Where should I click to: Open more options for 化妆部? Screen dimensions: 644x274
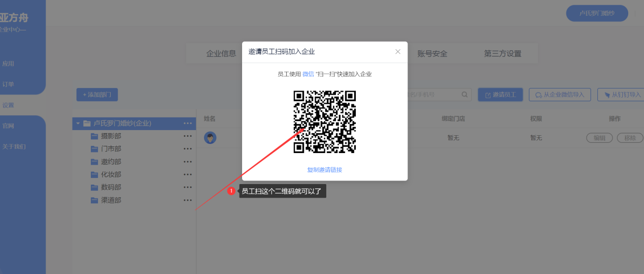[188, 174]
